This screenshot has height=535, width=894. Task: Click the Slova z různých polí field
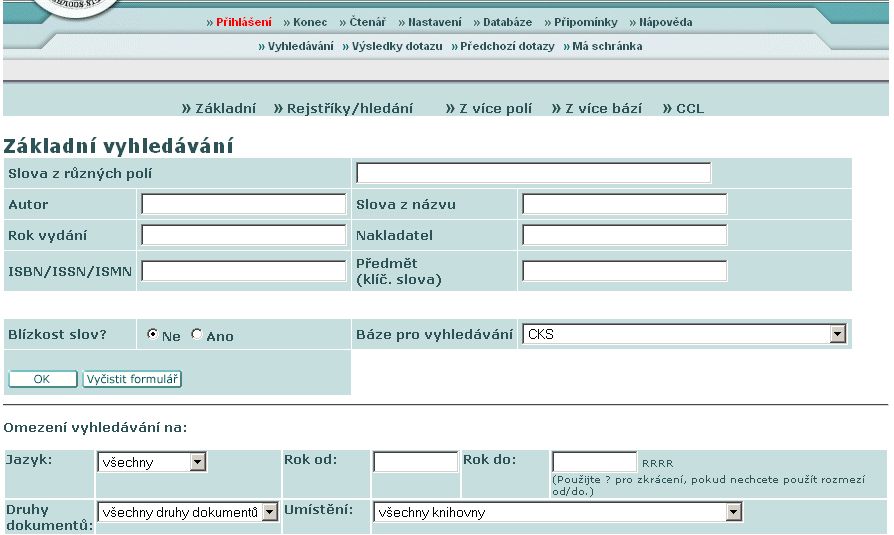(533, 173)
